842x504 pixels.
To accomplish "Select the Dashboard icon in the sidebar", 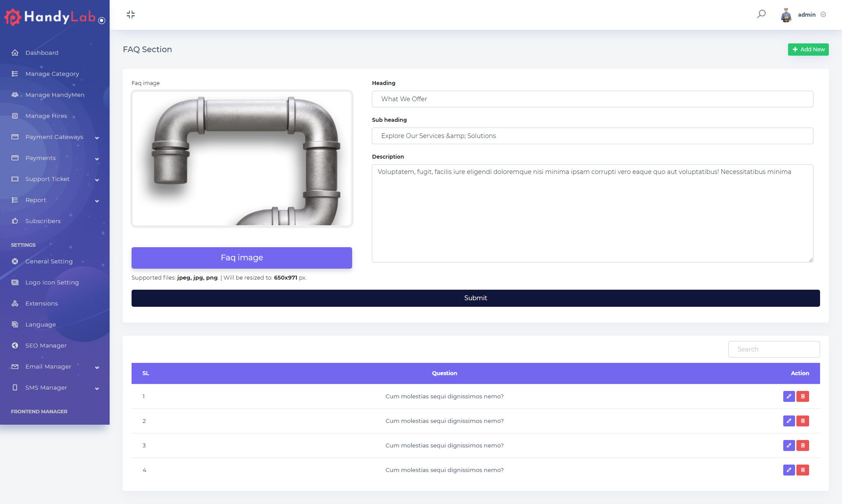I will point(15,53).
